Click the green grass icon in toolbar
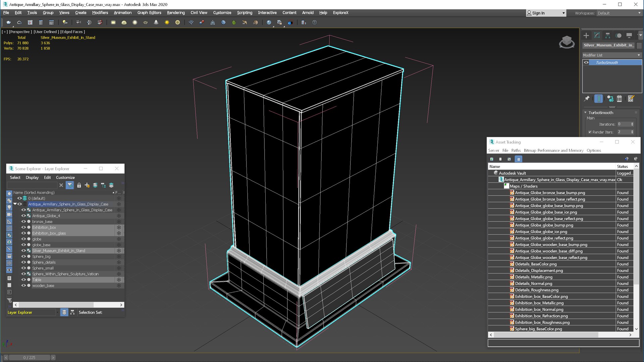The image size is (644, 362). (x=234, y=22)
